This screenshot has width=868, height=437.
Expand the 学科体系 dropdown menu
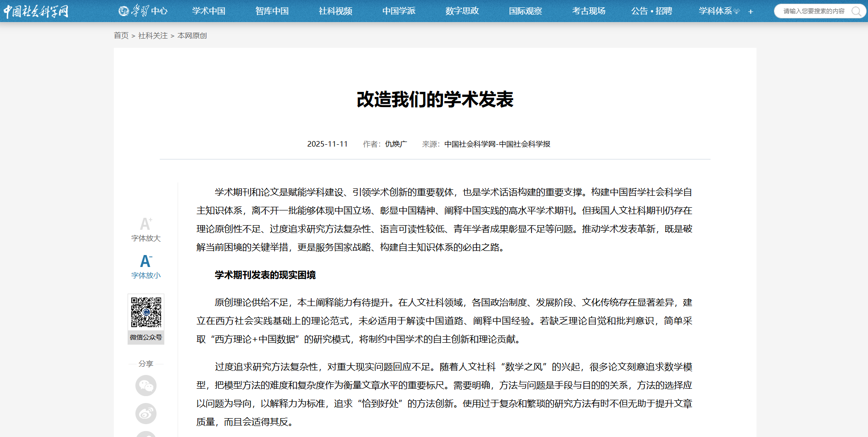coord(719,11)
